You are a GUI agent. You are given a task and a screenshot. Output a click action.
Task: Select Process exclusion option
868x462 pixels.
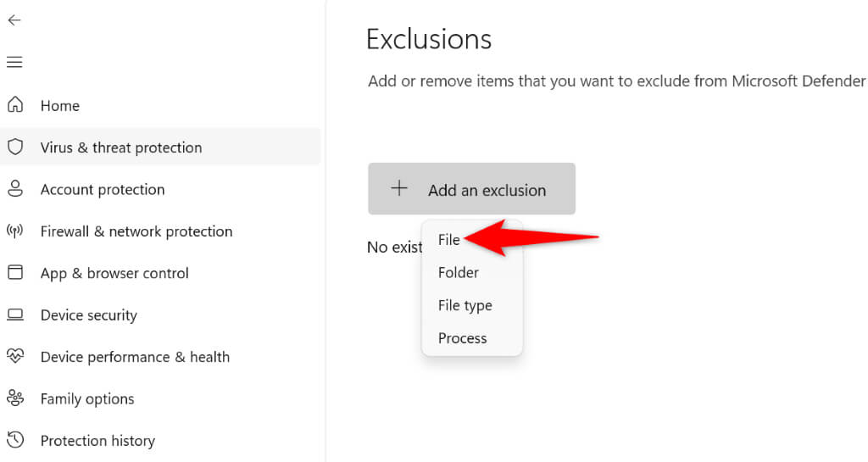point(462,338)
